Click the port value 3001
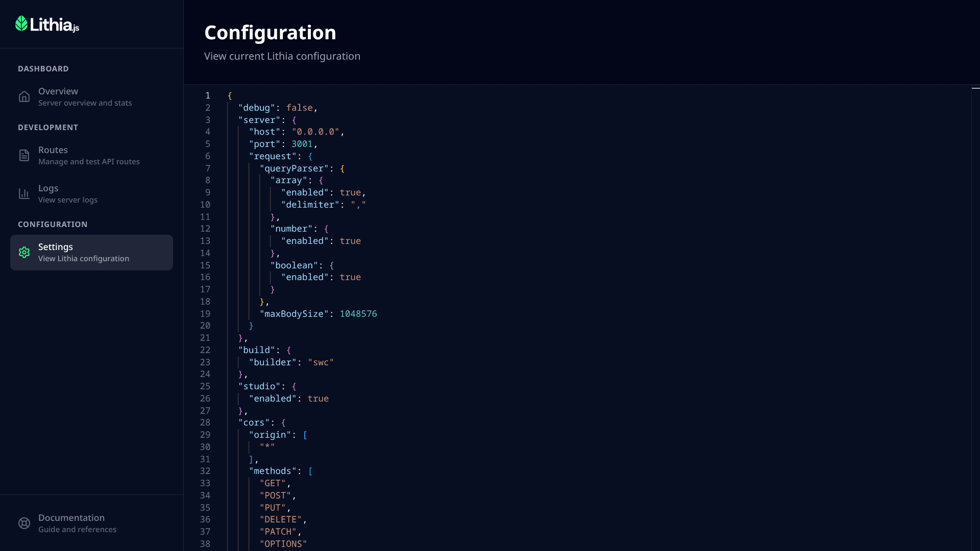Image resolution: width=980 pixels, height=551 pixels. tap(302, 144)
